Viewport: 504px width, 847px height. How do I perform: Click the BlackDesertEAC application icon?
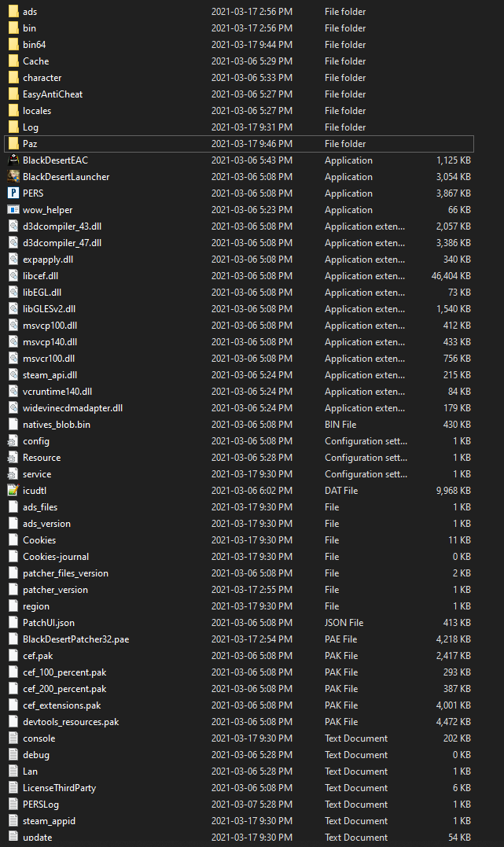pyautogui.click(x=13, y=160)
